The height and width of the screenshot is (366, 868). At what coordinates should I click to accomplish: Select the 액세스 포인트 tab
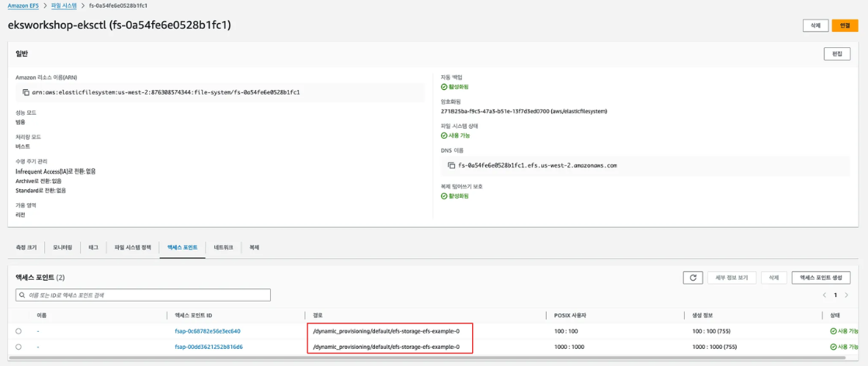pos(182,247)
